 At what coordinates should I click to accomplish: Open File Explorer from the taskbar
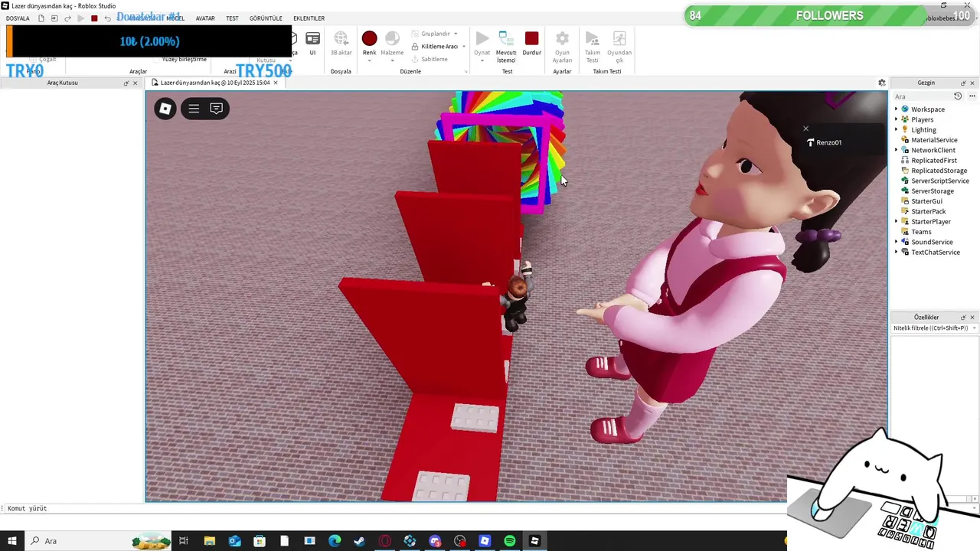click(x=209, y=541)
